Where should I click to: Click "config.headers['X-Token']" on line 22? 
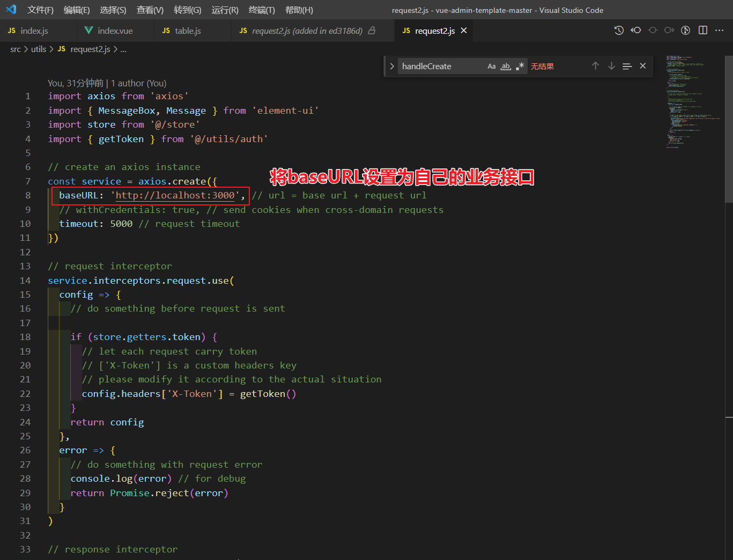tap(152, 394)
